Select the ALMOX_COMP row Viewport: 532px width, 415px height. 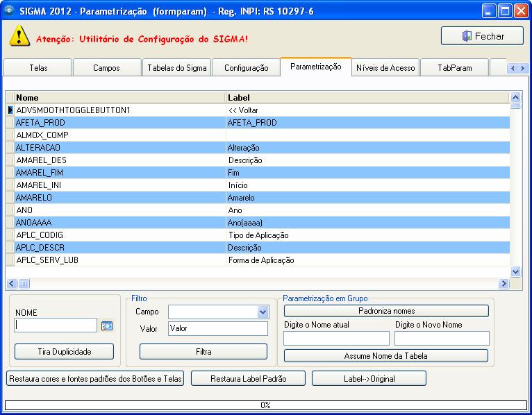pos(258,135)
